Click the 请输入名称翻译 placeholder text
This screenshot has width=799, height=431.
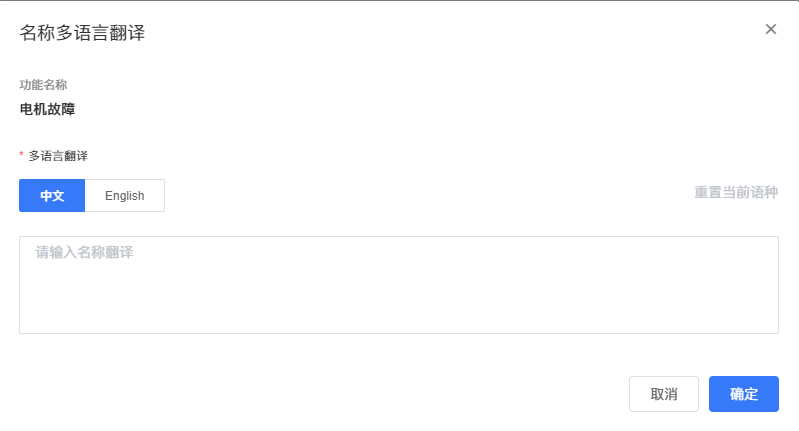click(x=84, y=253)
